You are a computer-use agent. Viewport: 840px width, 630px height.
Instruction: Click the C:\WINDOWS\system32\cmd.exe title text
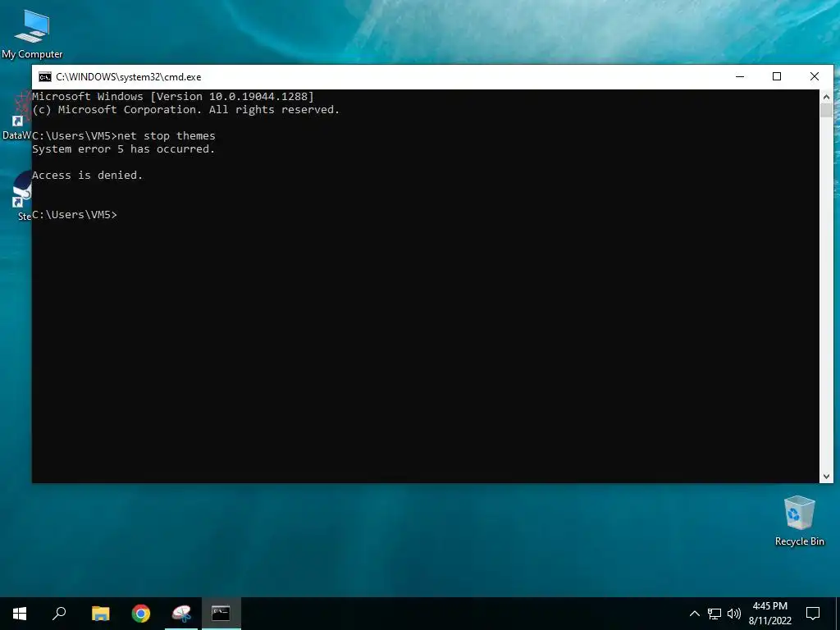129,76
